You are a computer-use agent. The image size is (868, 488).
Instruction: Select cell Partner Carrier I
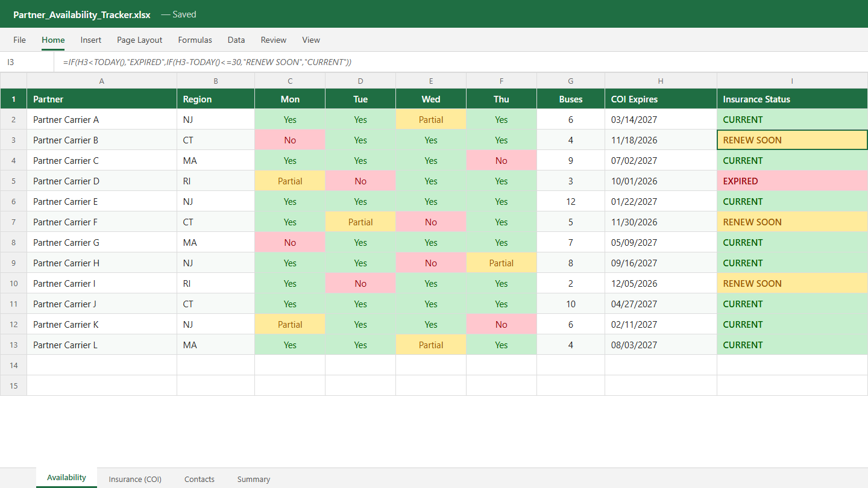[102, 283]
